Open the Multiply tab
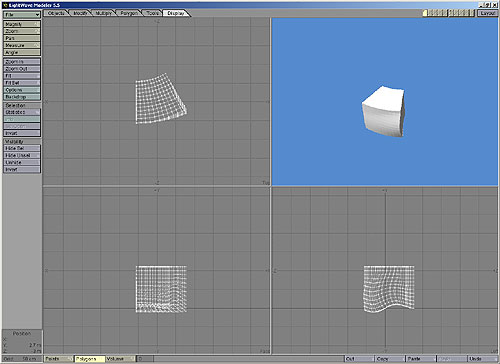Screen dimensions: 500x364 coord(103,13)
